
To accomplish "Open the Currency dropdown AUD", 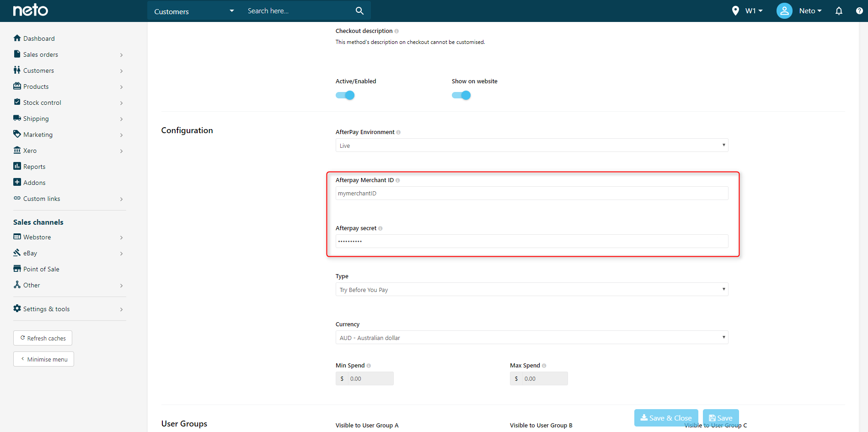I will point(532,338).
